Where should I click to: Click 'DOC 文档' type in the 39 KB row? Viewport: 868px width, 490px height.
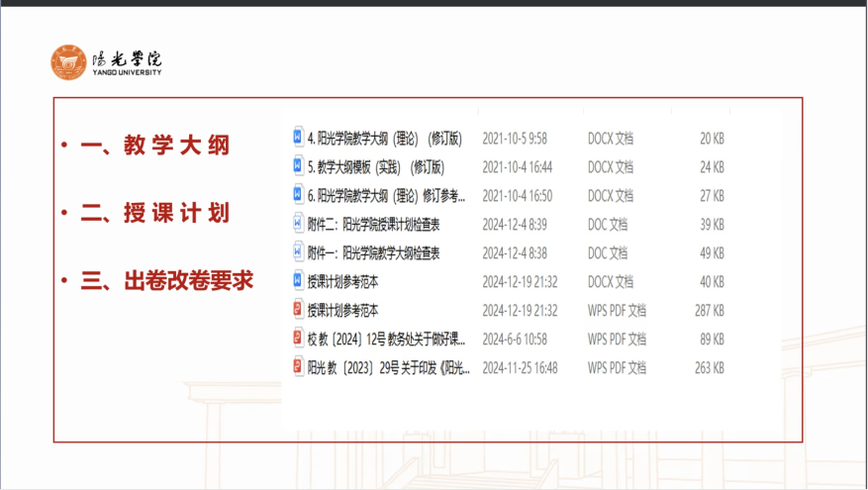tap(608, 225)
